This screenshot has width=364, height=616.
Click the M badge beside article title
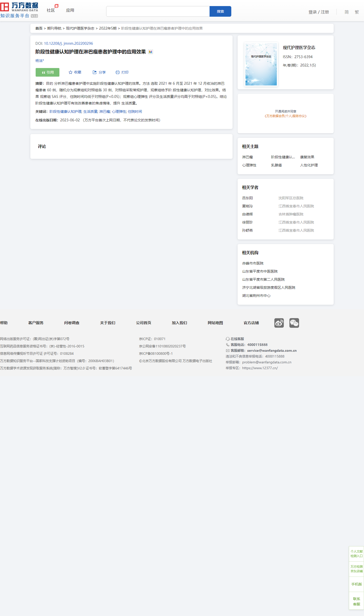click(x=150, y=52)
